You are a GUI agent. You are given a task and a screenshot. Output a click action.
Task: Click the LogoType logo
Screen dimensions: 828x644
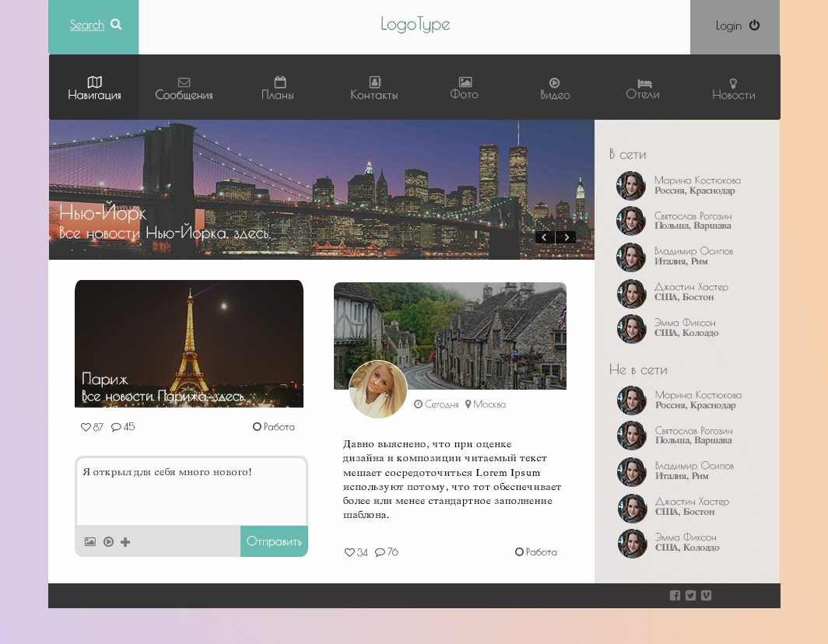click(415, 24)
